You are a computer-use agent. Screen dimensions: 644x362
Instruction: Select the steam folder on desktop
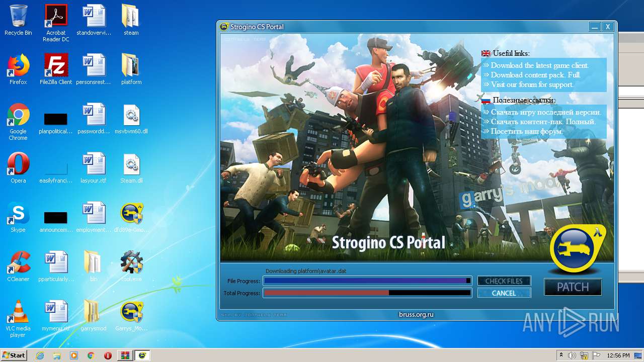tap(131, 20)
